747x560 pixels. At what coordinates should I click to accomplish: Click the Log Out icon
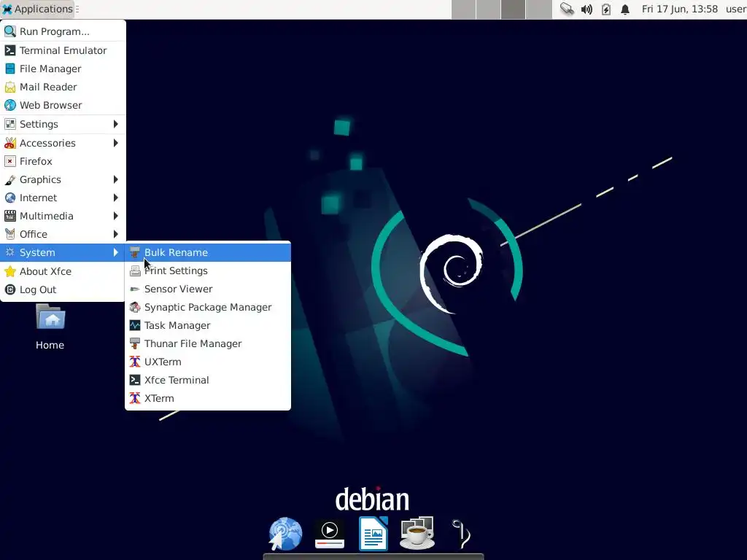point(10,289)
